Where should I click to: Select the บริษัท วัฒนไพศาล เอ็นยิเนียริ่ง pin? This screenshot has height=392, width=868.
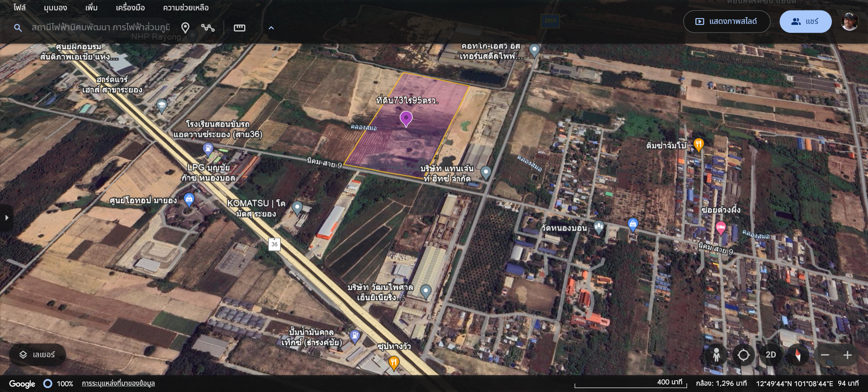point(426,291)
